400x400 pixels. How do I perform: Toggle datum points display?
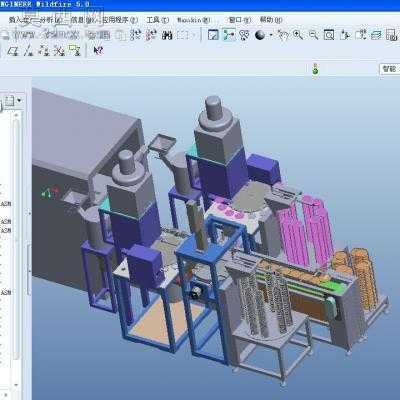44,51
